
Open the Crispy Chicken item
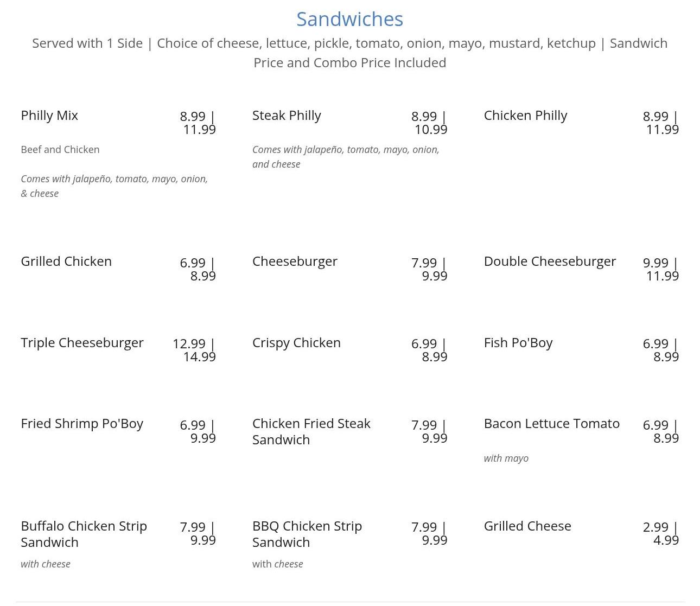296,343
